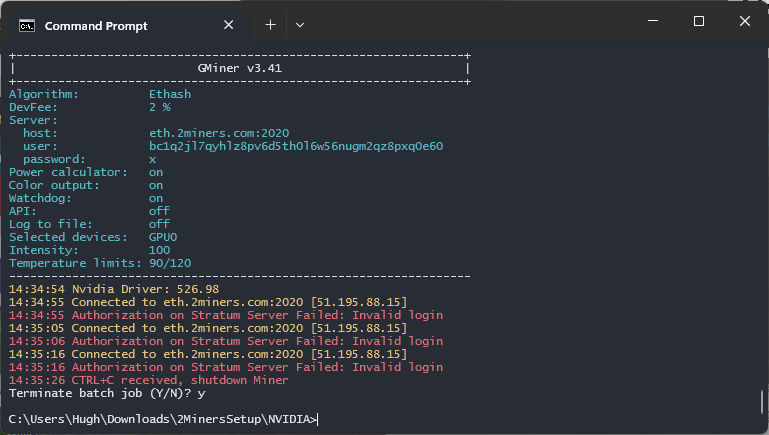Close the terminal window
The width and height of the screenshot is (769, 435).
coord(744,21)
